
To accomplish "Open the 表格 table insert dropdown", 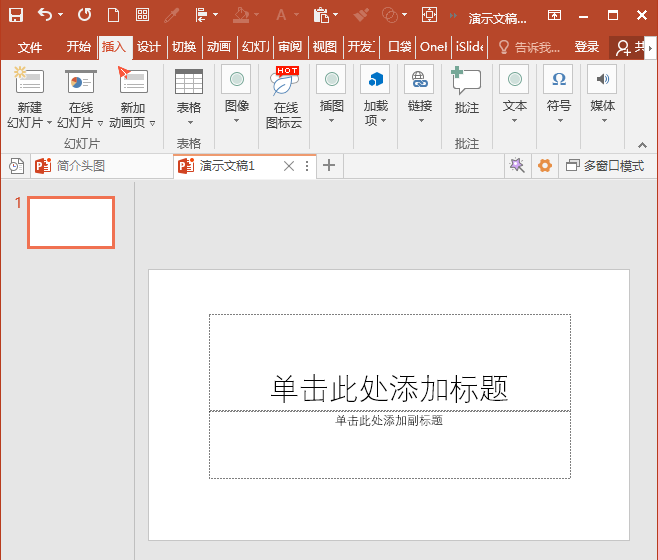I will (189, 97).
